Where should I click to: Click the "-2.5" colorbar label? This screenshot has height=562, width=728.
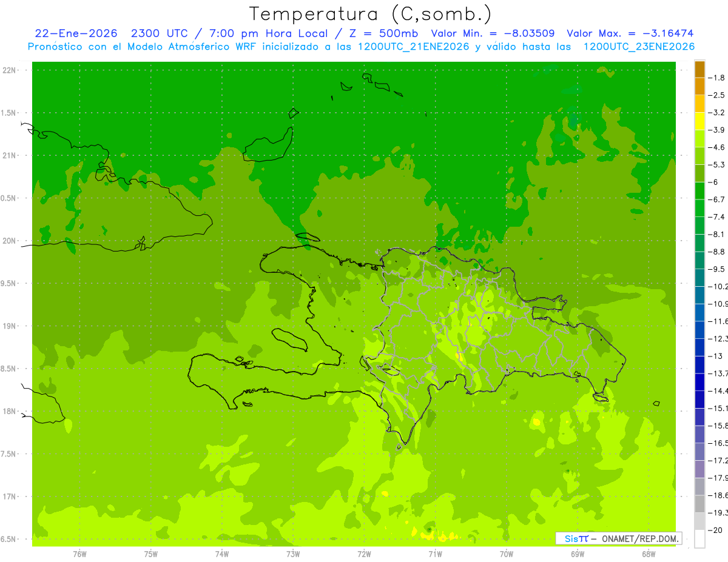coord(717,95)
